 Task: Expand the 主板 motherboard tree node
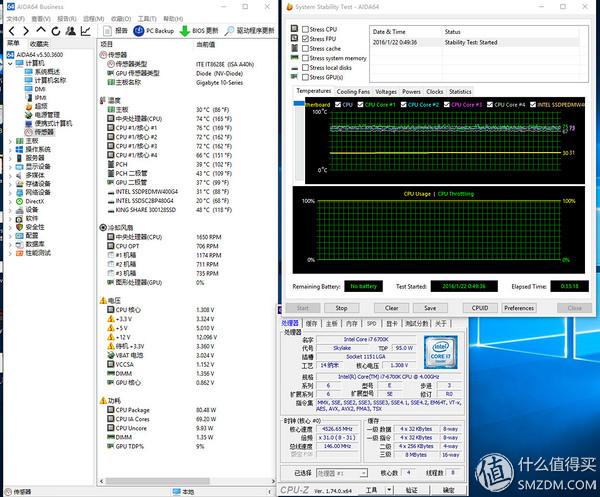9,140
